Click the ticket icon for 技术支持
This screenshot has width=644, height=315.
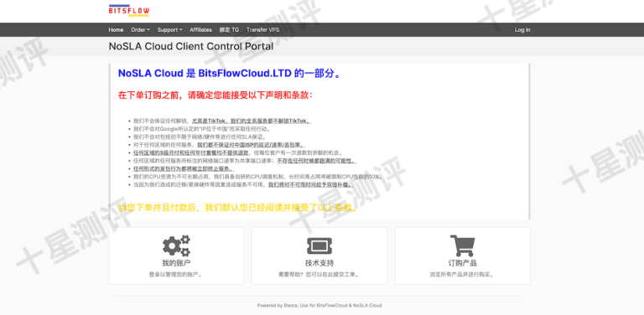pos(319,245)
